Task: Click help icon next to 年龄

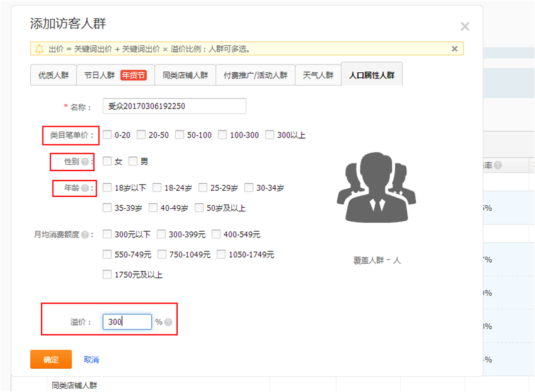Action: tap(85, 188)
